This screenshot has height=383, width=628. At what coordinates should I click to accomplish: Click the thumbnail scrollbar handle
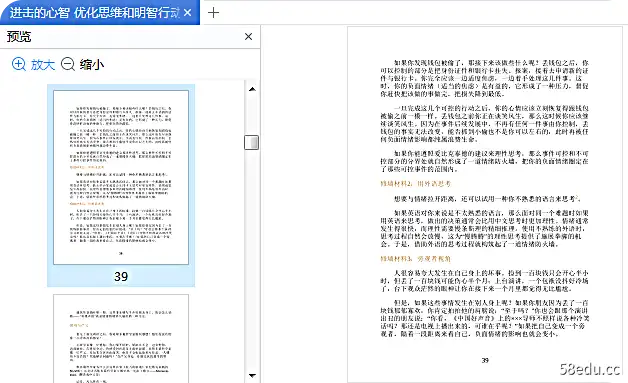[252, 142]
